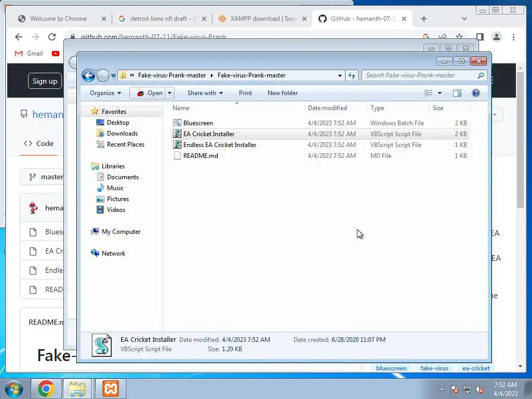Expand the address bar history dropdown

(x=340, y=75)
